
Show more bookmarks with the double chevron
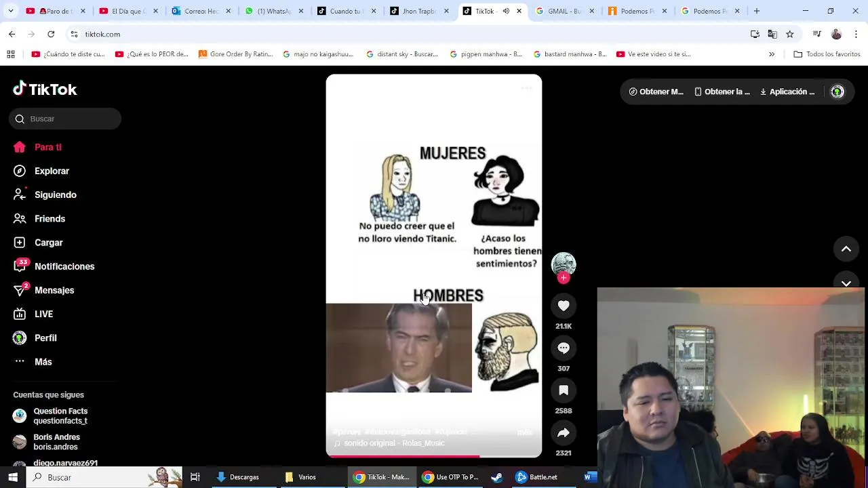[x=772, y=54]
